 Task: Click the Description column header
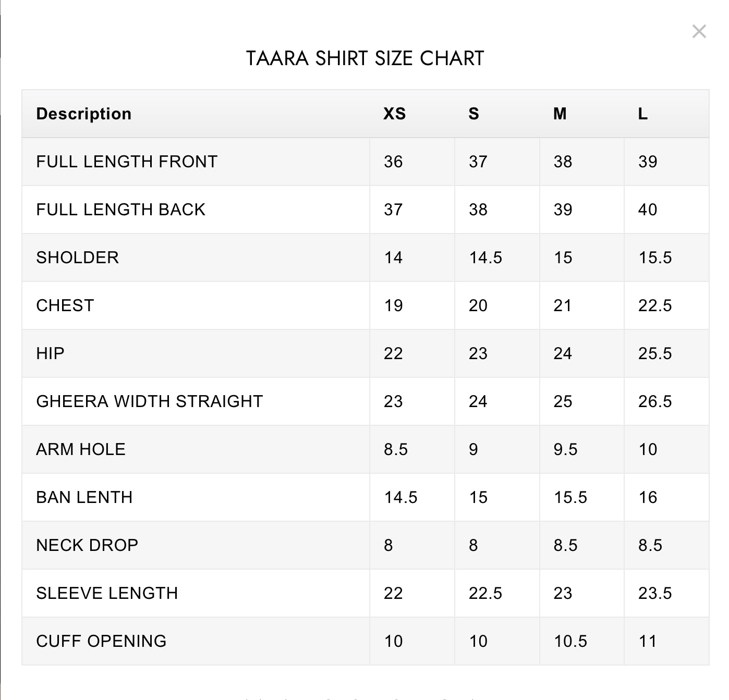83,114
